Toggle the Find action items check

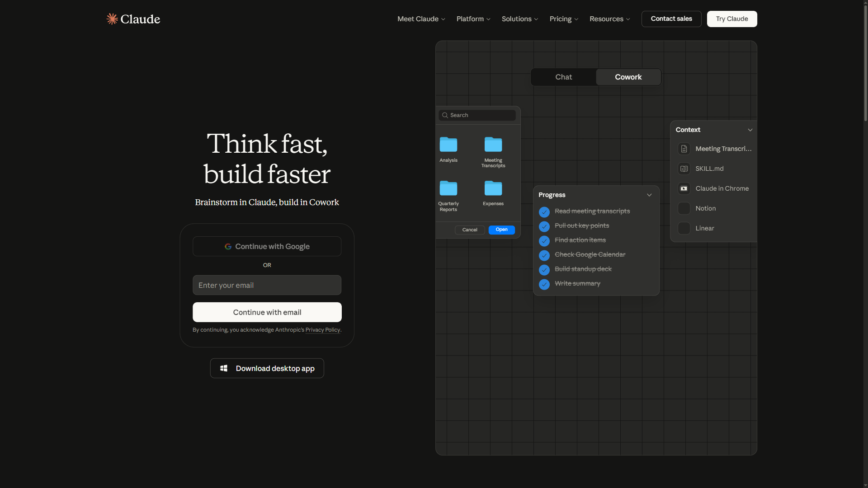(x=544, y=241)
